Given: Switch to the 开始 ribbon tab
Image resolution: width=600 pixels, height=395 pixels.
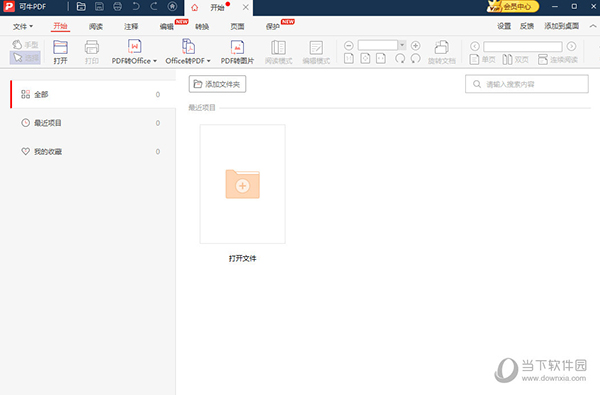Looking at the screenshot, I should [60, 26].
